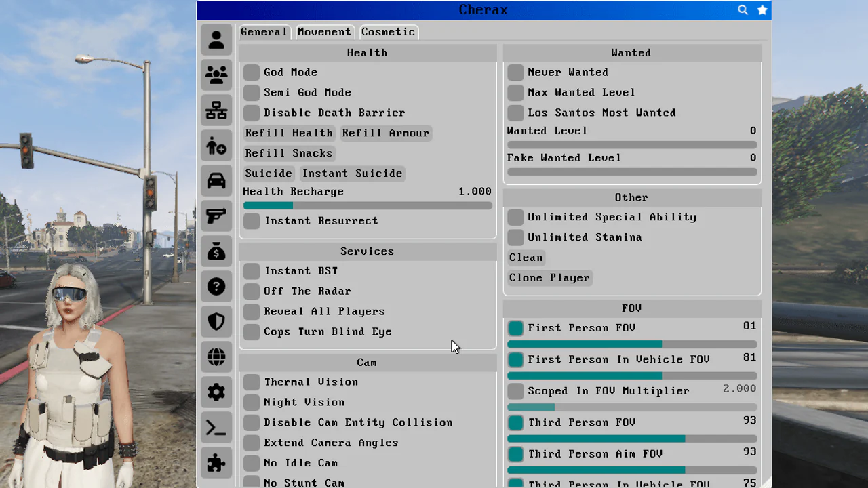Enable Max Wanted Level checkbox
This screenshot has width=868, height=488.
pos(515,93)
